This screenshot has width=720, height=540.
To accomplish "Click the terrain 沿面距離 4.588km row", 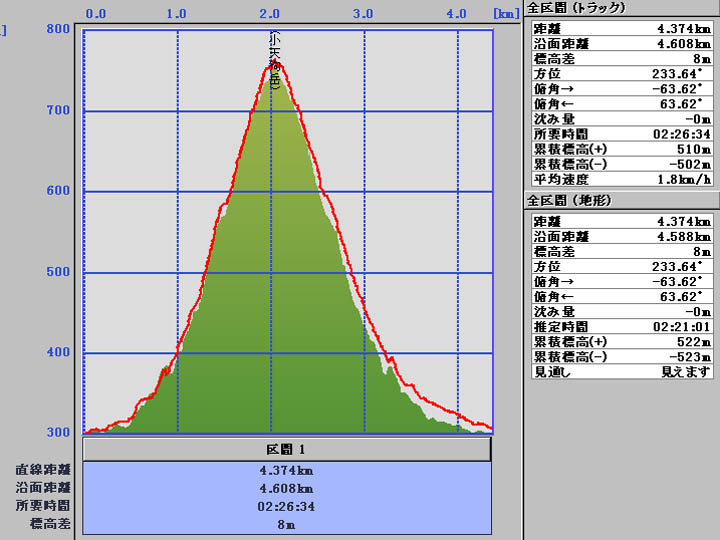I will pos(619,236).
